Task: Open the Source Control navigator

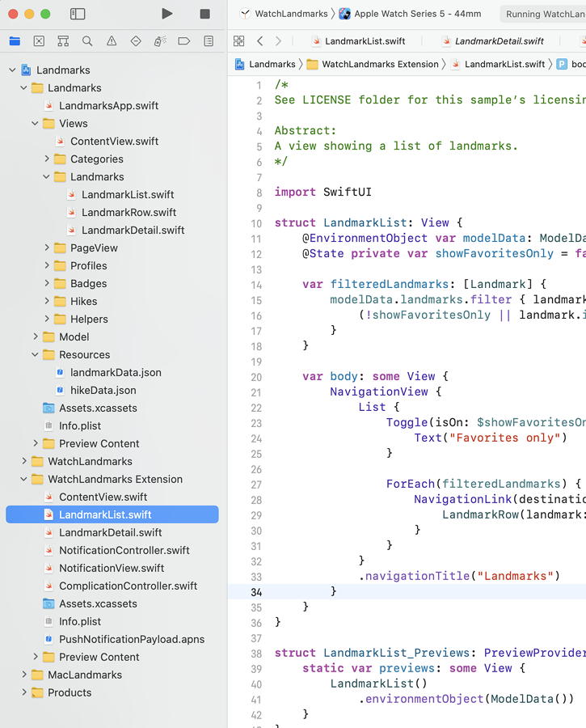Action: click(x=39, y=41)
